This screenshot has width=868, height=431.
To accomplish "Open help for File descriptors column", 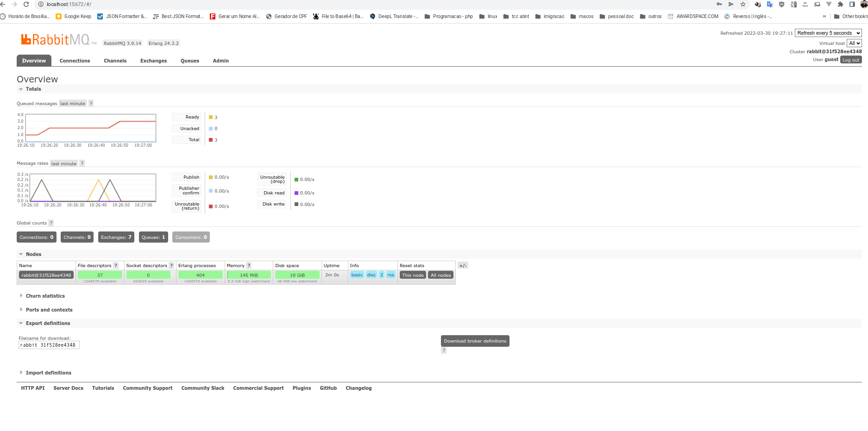I will 116,265.
